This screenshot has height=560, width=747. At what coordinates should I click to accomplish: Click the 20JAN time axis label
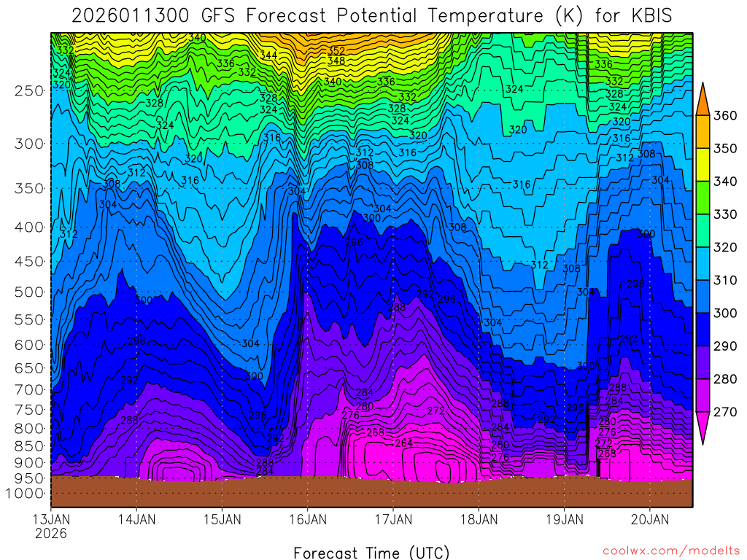[650, 519]
